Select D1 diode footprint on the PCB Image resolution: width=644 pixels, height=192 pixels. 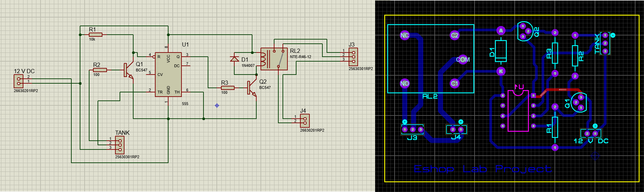[501, 51]
